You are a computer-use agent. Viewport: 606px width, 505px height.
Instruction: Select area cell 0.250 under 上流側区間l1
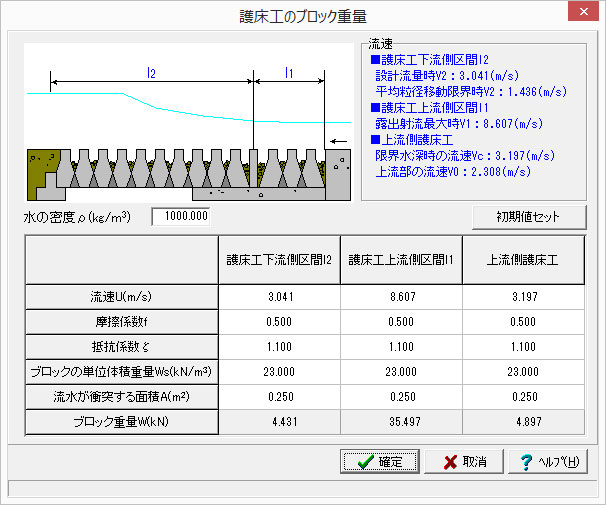tap(402, 397)
